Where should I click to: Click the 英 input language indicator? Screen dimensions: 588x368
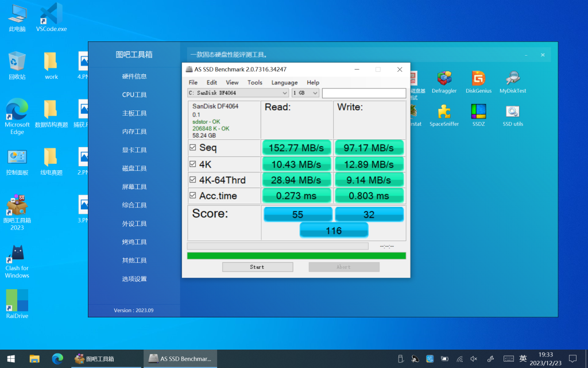523,359
